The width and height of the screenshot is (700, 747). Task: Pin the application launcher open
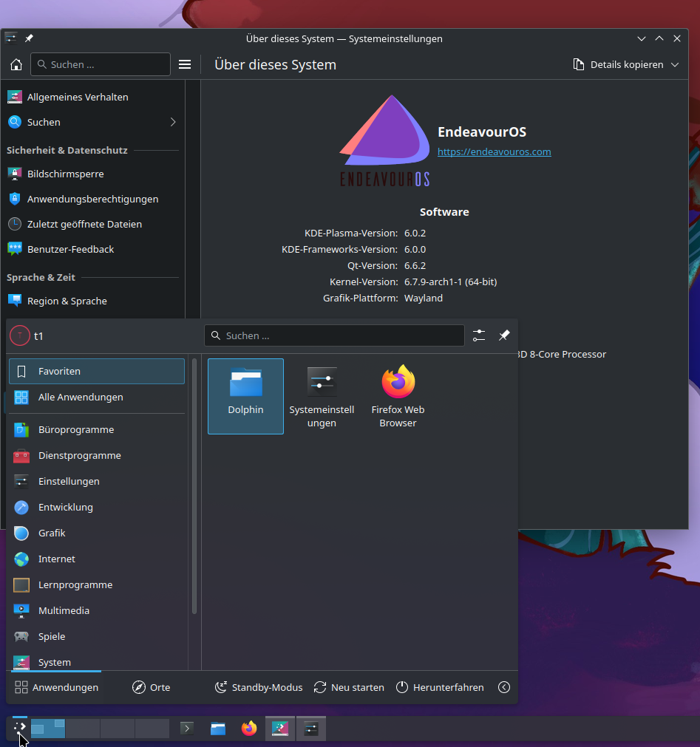504,335
